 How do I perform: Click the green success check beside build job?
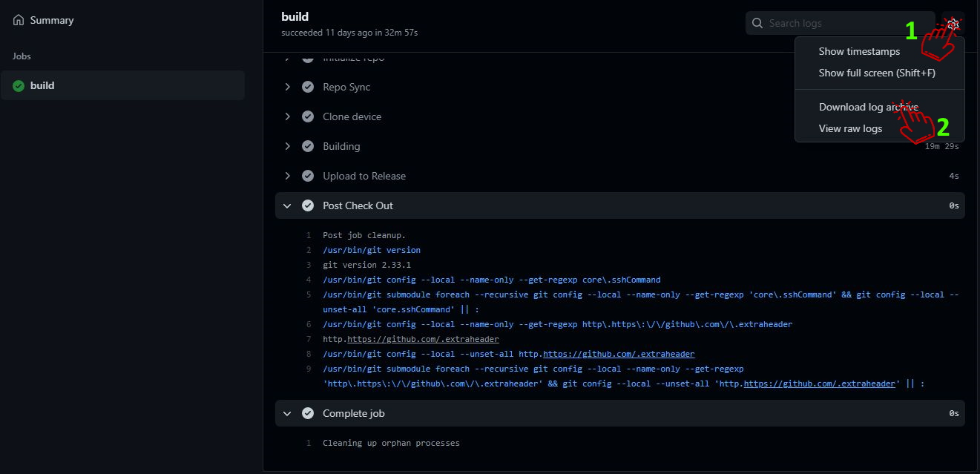tap(19, 86)
